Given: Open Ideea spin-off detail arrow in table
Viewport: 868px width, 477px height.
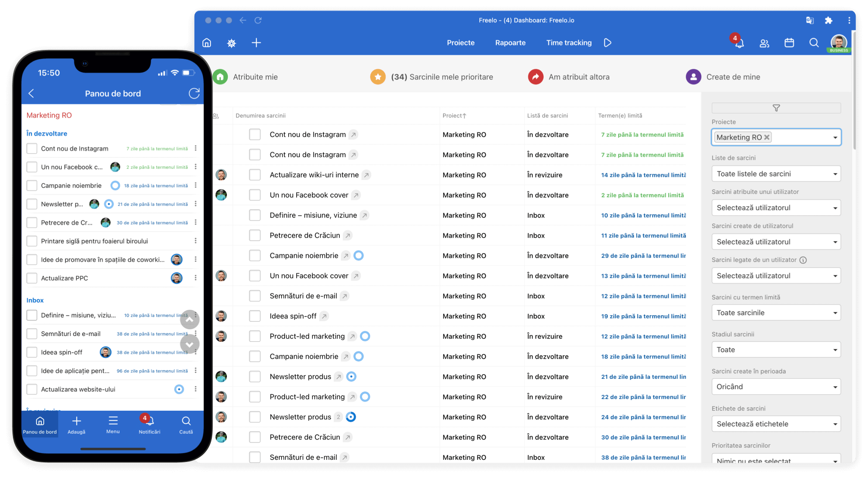Looking at the screenshot, I should coord(324,316).
